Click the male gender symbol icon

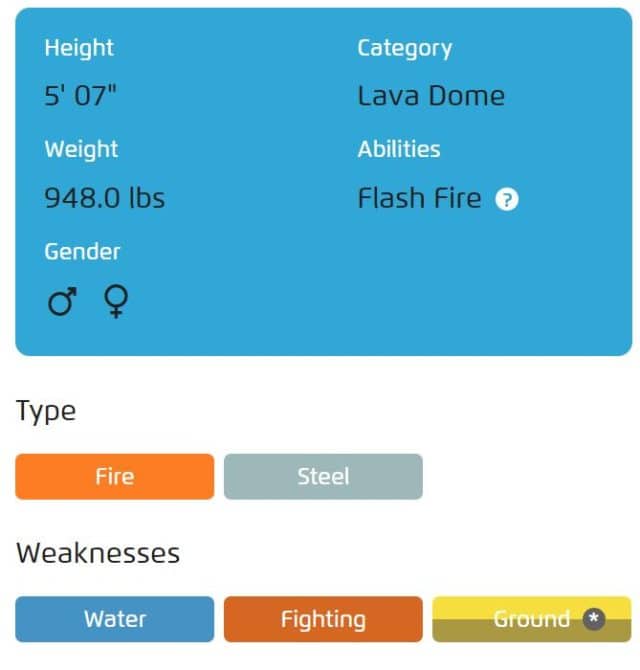62,302
